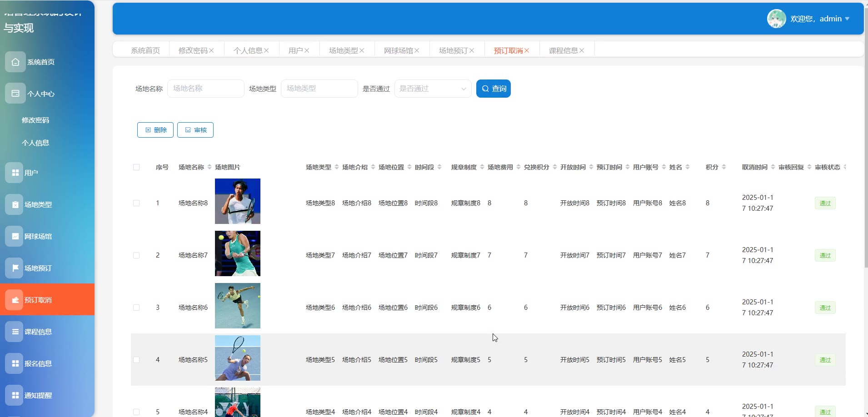Toggle the select-all checkbox in table header
This screenshot has height=417, width=868.
tap(136, 167)
